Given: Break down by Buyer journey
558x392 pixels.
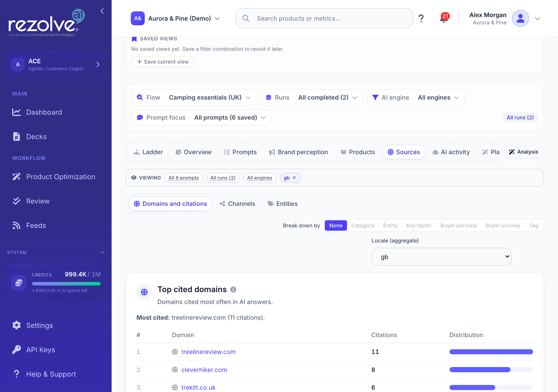Looking at the screenshot, I should tap(503, 226).
